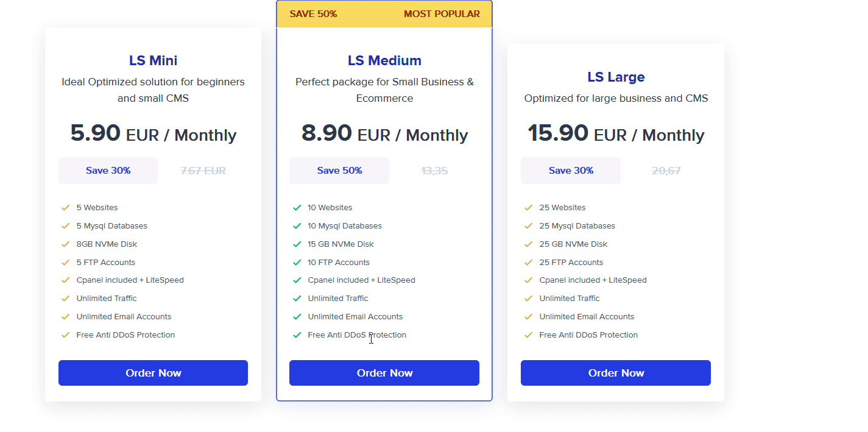Image resolution: width=868 pixels, height=432 pixels.
Task: Click Order Now for LS Large
Action: tap(616, 373)
